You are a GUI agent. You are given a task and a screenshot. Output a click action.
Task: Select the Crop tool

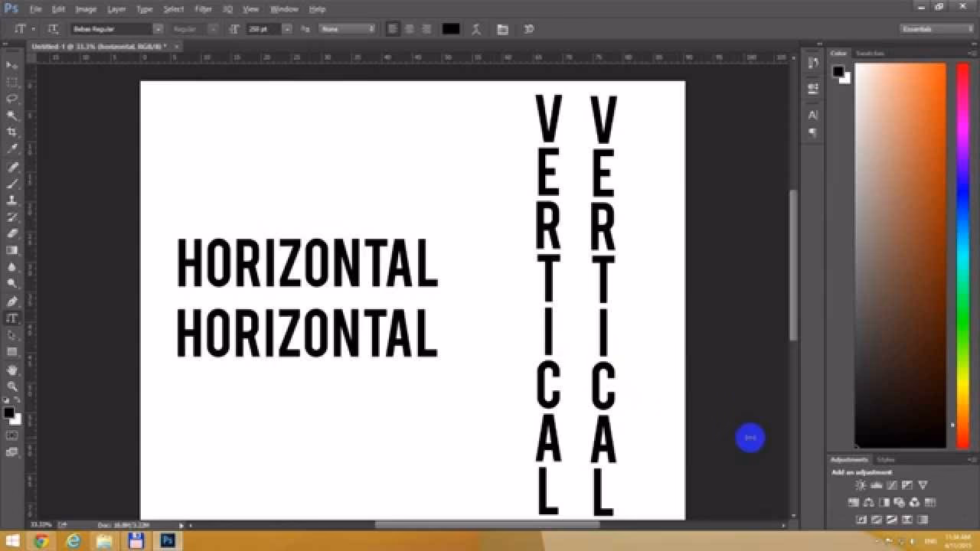[x=12, y=131]
